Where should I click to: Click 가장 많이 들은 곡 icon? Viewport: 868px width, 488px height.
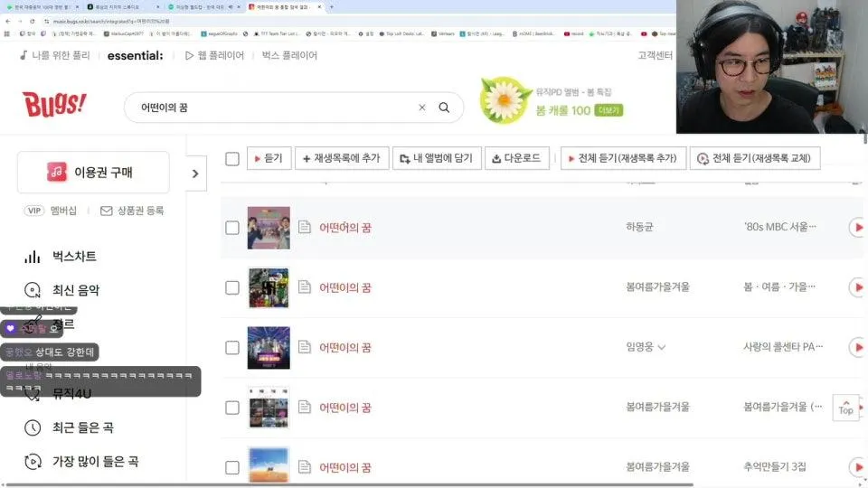pos(33,462)
